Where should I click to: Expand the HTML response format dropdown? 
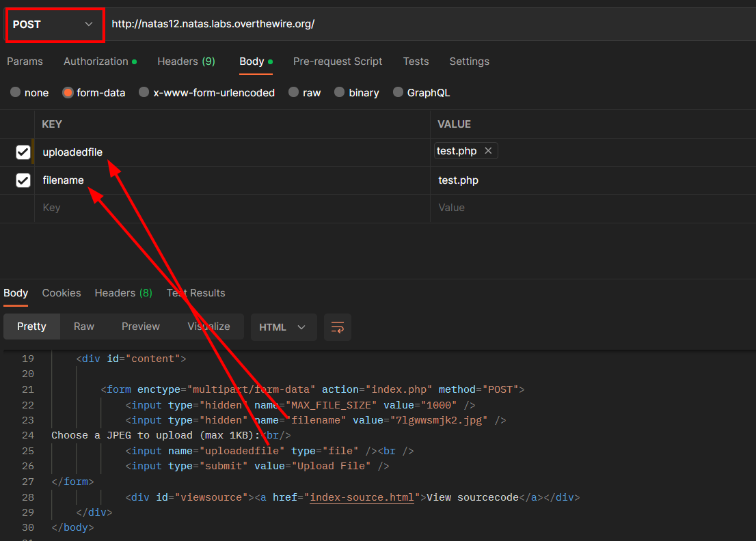(x=283, y=327)
